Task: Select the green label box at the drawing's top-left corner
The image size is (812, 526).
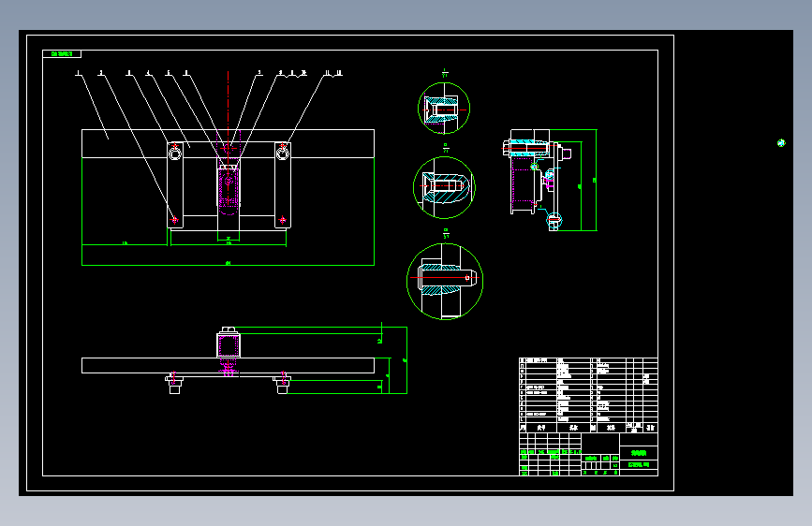Action: (x=62, y=54)
